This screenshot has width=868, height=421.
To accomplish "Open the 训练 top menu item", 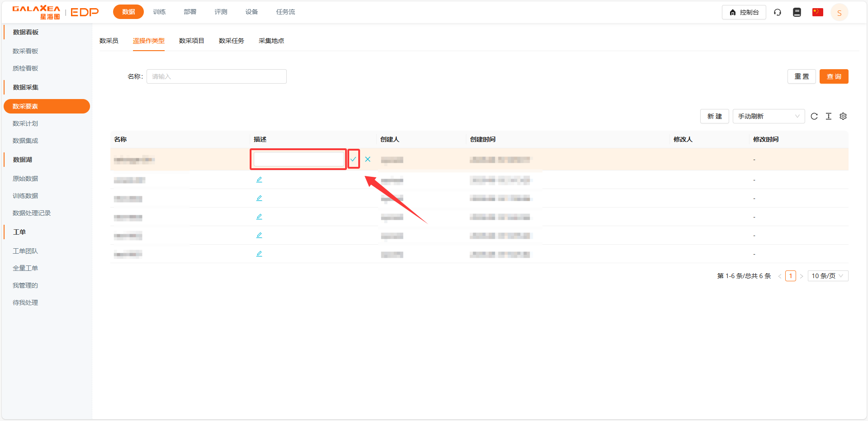I will pos(159,12).
